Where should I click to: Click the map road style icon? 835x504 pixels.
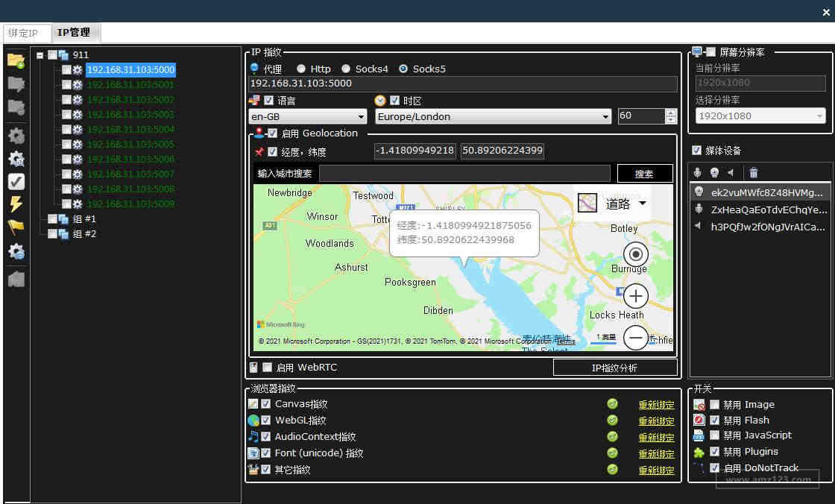click(587, 203)
